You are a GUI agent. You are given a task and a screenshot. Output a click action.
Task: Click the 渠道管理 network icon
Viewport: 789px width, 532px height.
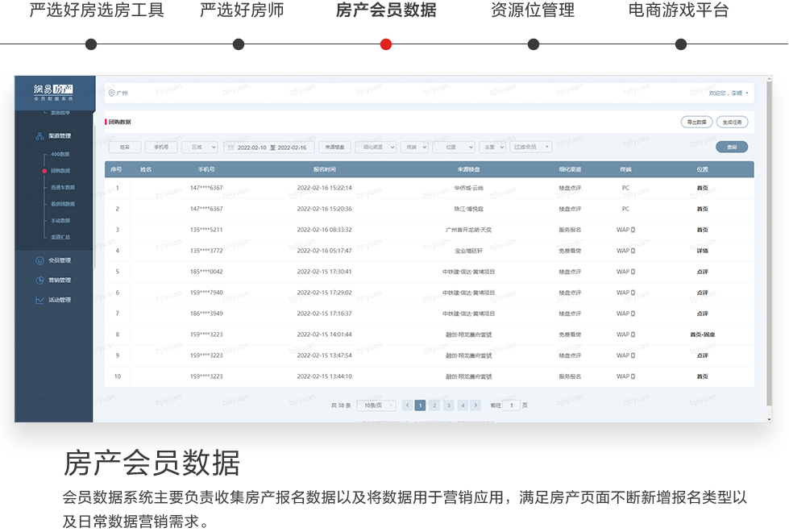39,136
